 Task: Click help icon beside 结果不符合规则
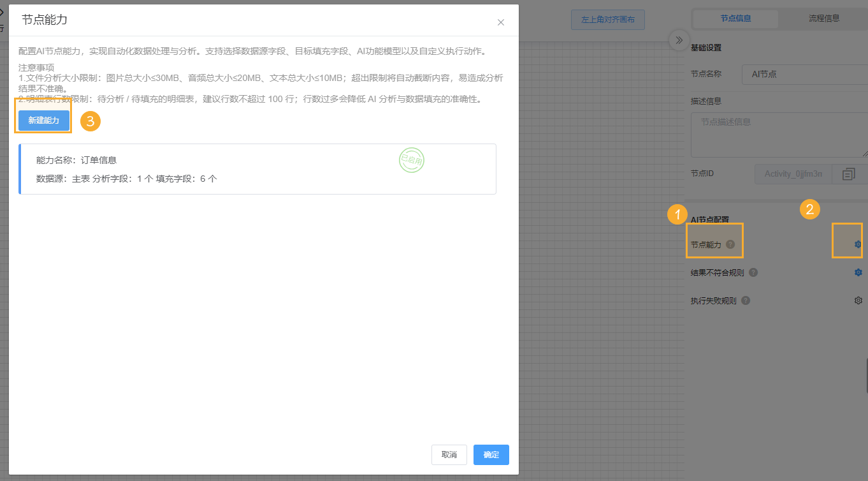753,272
